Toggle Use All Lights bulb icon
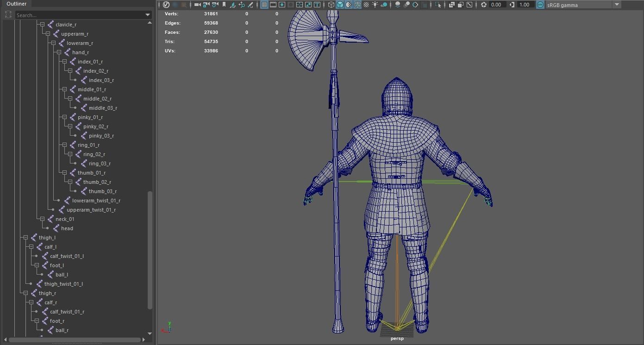 pos(375,5)
